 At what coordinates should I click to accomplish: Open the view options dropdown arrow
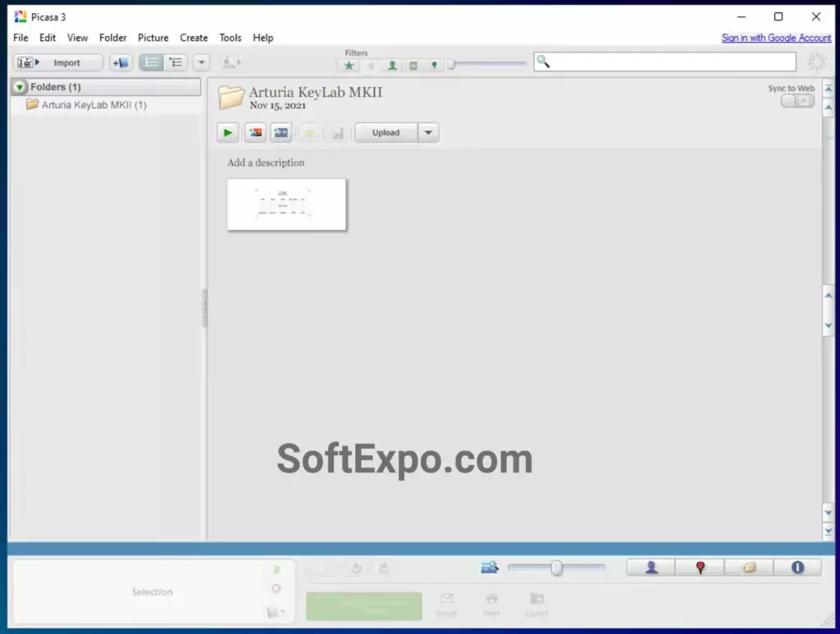[202, 62]
